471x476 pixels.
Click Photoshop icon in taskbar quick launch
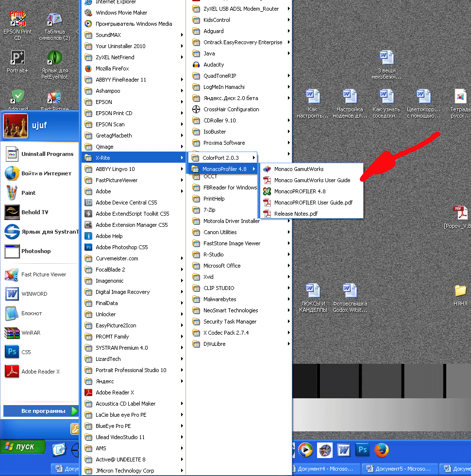[x=363, y=450]
